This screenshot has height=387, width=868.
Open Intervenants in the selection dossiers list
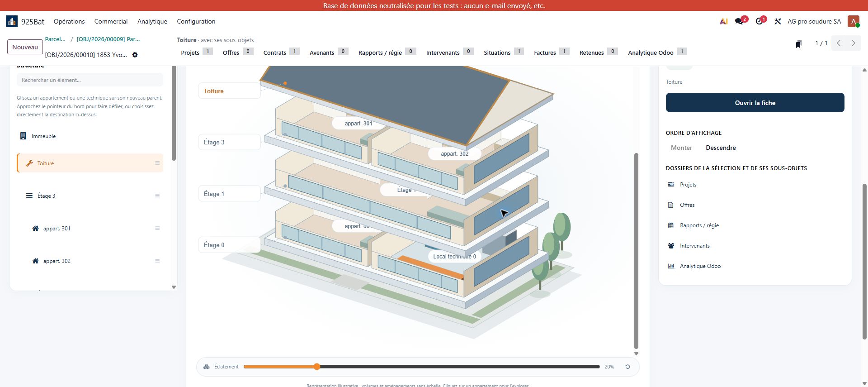(x=694, y=246)
